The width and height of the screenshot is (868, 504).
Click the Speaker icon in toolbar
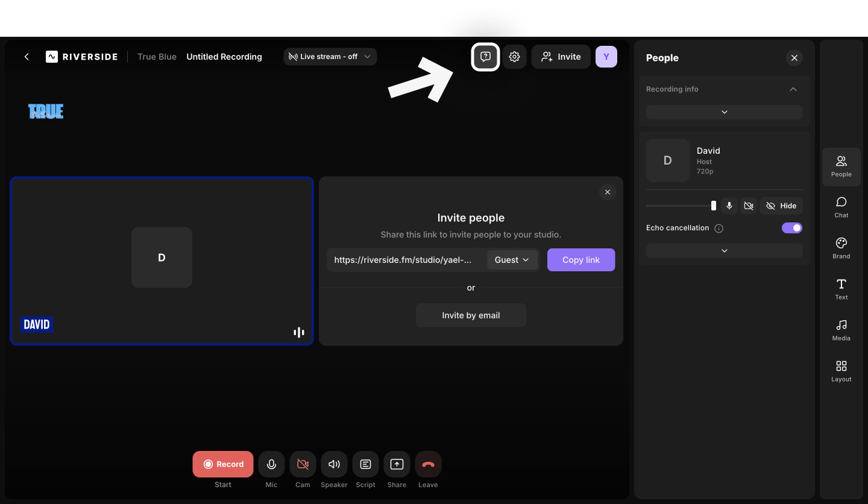(x=334, y=464)
